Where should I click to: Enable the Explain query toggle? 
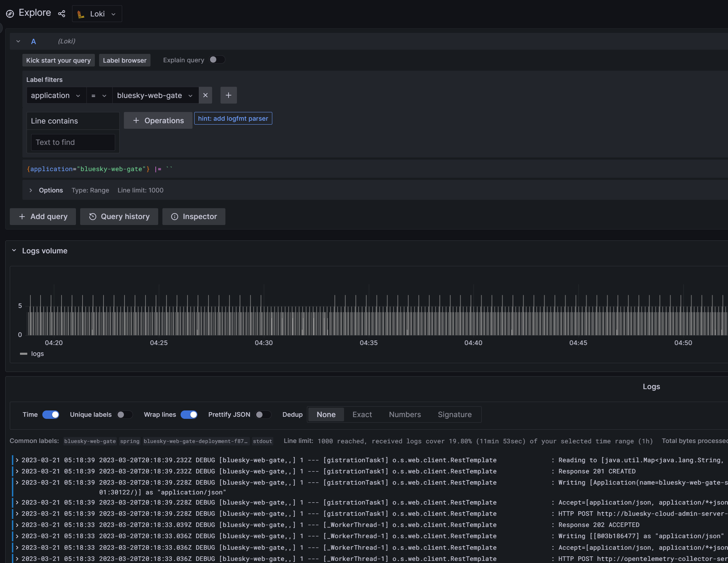[217, 60]
